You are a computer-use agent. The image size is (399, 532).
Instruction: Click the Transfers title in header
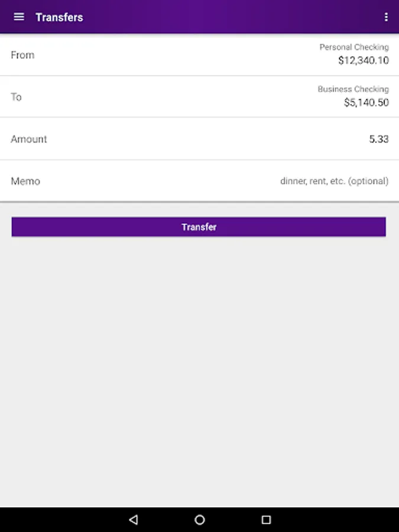(x=59, y=17)
